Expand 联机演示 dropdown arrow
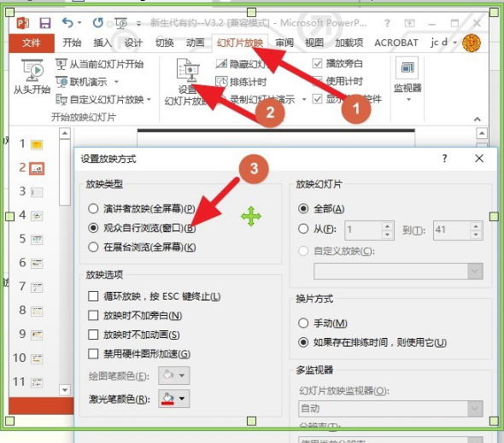 pyautogui.click(x=116, y=82)
